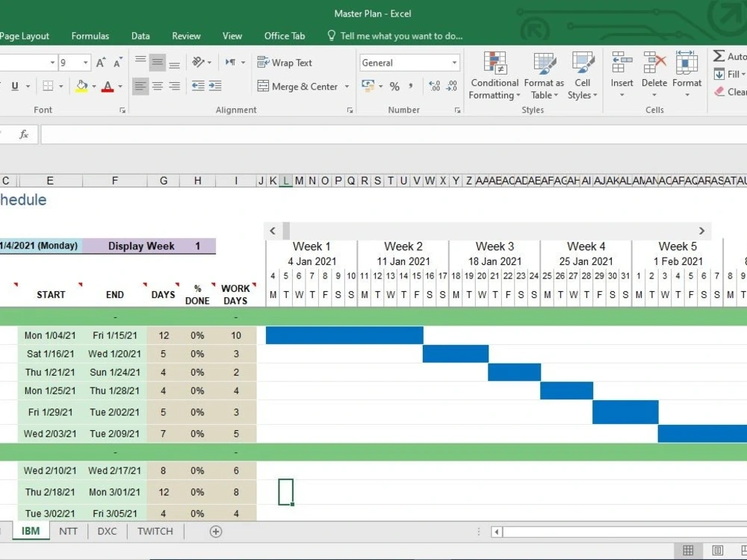Click the Text Direction icon
This screenshot has height=560, width=747.
pyautogui.click(x=231, y=63)
